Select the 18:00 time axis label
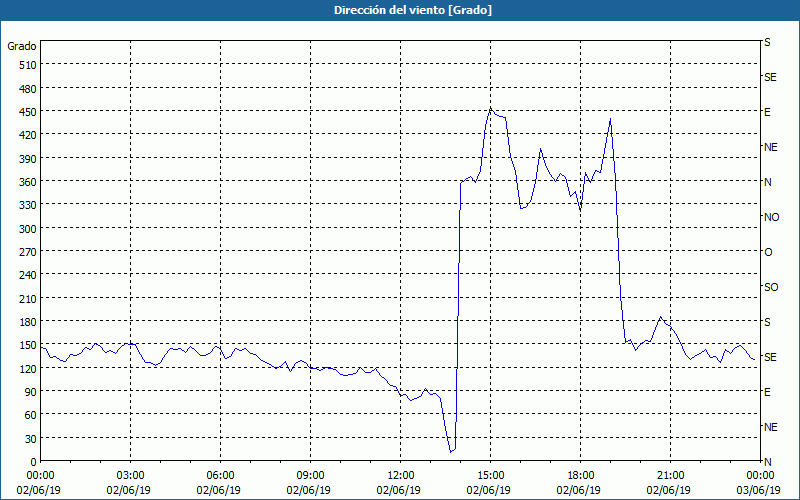The height and width of the screenshot is (500, 800). (581, 476)
